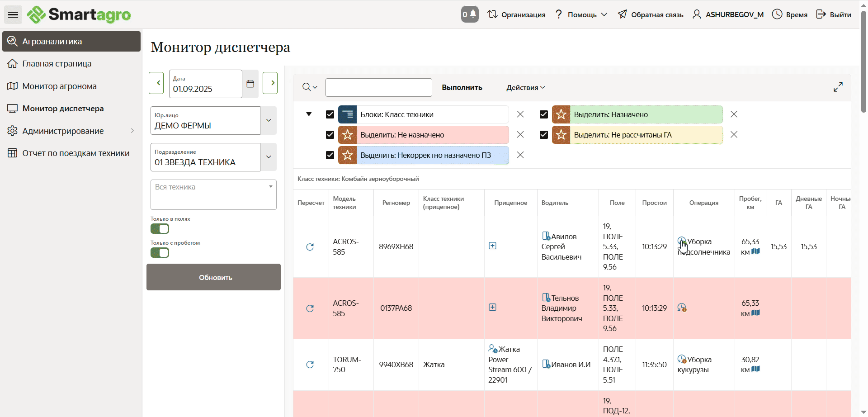The height and width of the screenshot is (417, 868).
Task: Toggle 'Только с пробегом' switch
Action: pyautogui.click(x=160, y=253)
